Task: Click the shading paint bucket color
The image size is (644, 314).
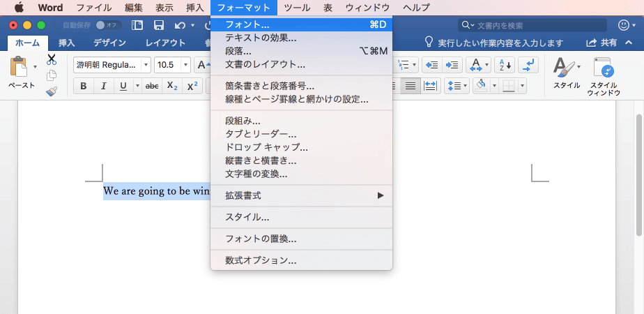Action: [480, 87]
